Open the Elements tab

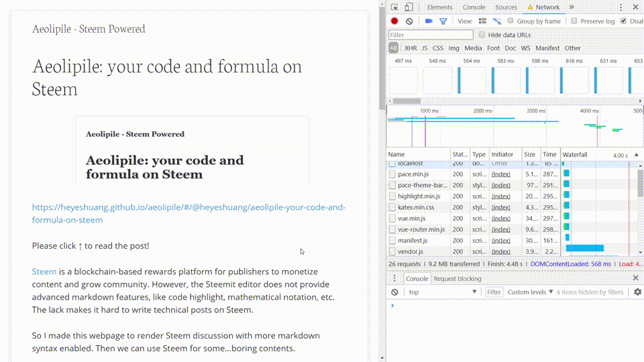[439, 7]
